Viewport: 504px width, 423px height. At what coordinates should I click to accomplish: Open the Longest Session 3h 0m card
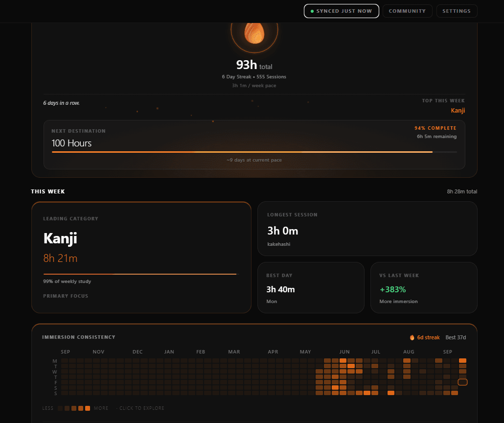point(367,229)
